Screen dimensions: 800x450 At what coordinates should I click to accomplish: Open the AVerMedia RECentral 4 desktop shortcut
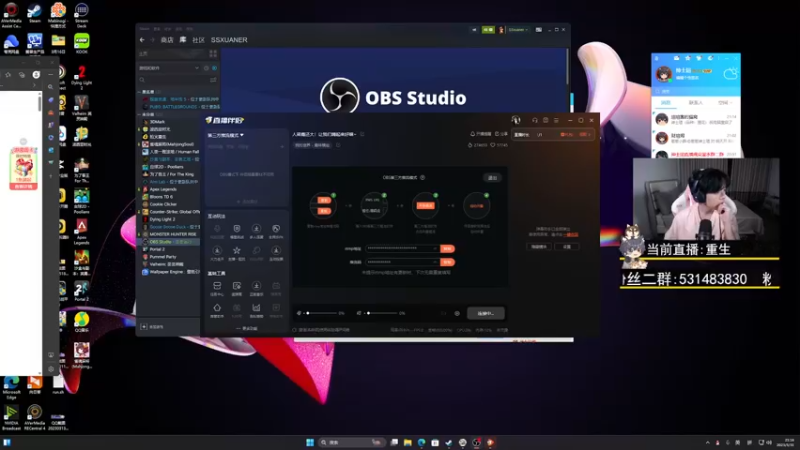[35, 417]
